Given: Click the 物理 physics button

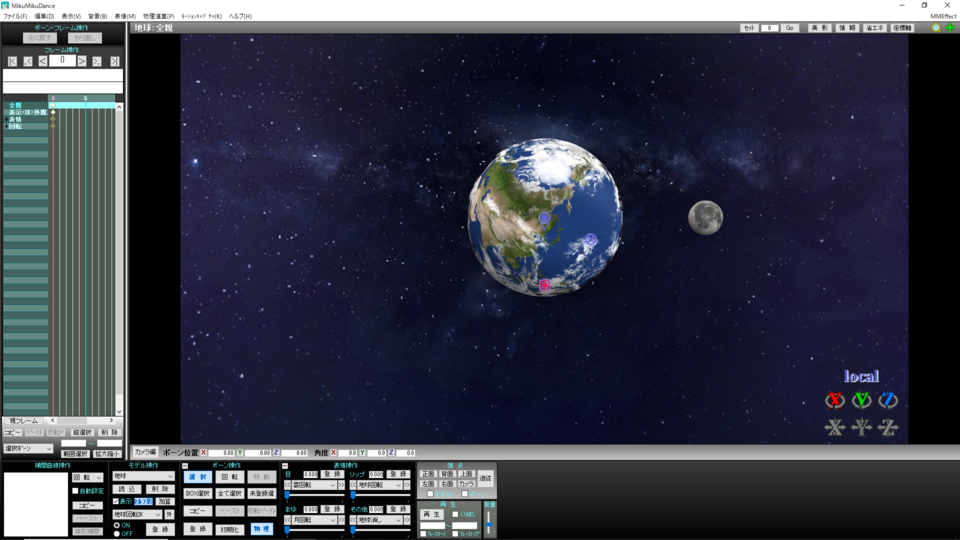Looking at the screenshot, I should (x=261, y=529).
